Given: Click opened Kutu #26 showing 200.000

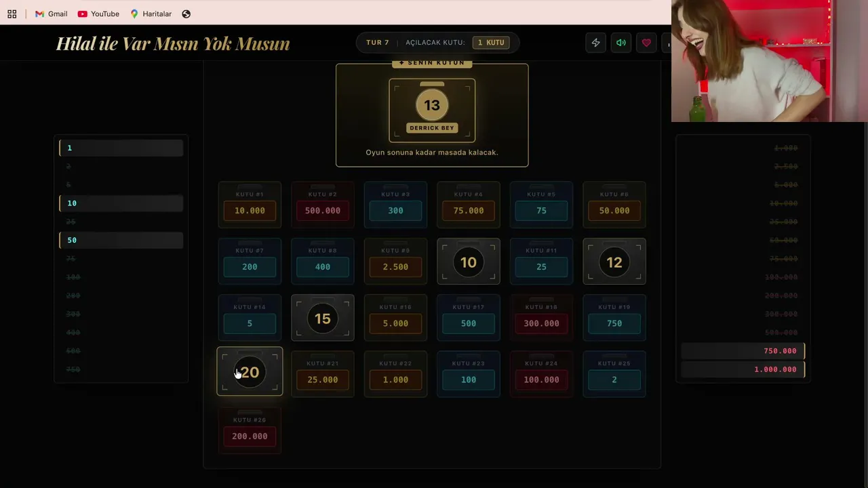Looking at the screenshot, I should click(x=250, y=430).
